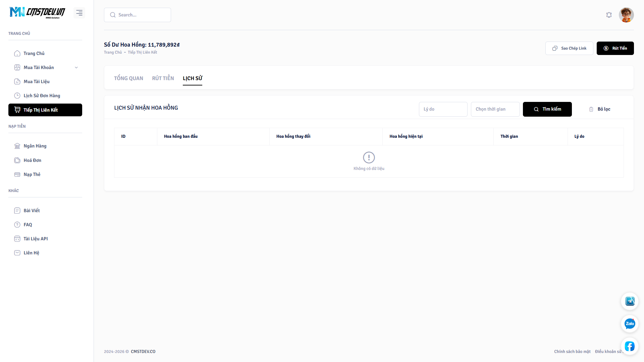Click the Tìm kiếm search button

coord(547,109)
